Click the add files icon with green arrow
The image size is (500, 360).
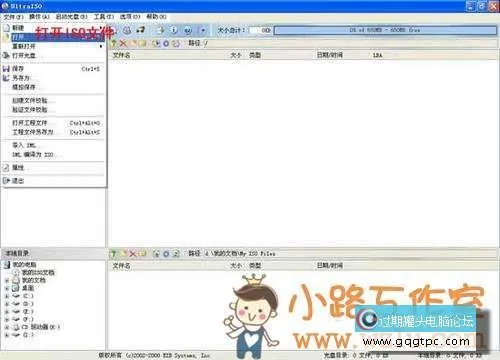pos(161,30)
